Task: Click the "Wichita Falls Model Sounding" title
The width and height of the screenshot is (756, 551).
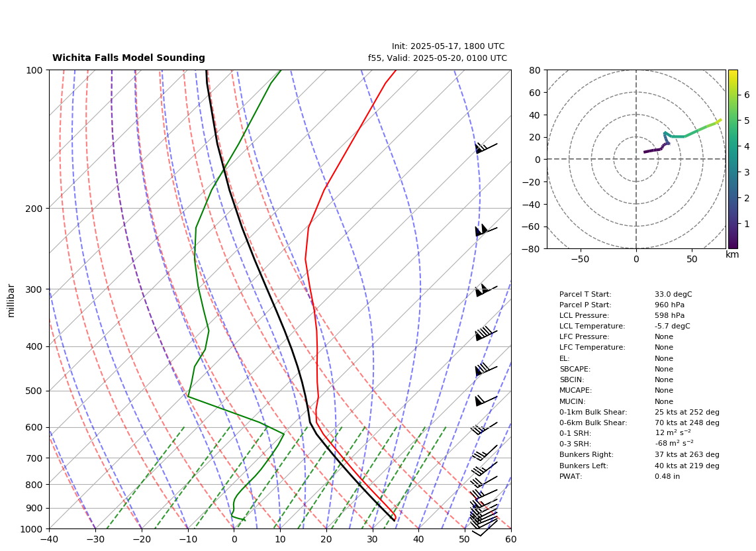Action: pos(128,58)
